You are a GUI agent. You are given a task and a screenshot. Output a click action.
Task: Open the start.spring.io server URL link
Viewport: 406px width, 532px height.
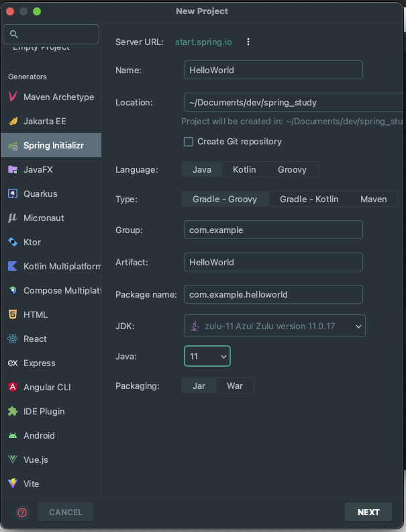pyautogui.click(x=203, y=42)
